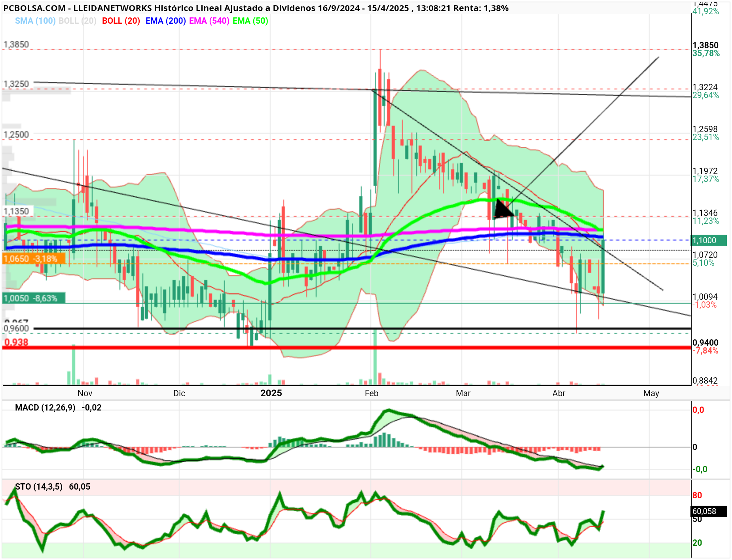Click the Mar month label on timeline
Screen dimensions: 732x560
pyautogui.click(x=463, y=393)
